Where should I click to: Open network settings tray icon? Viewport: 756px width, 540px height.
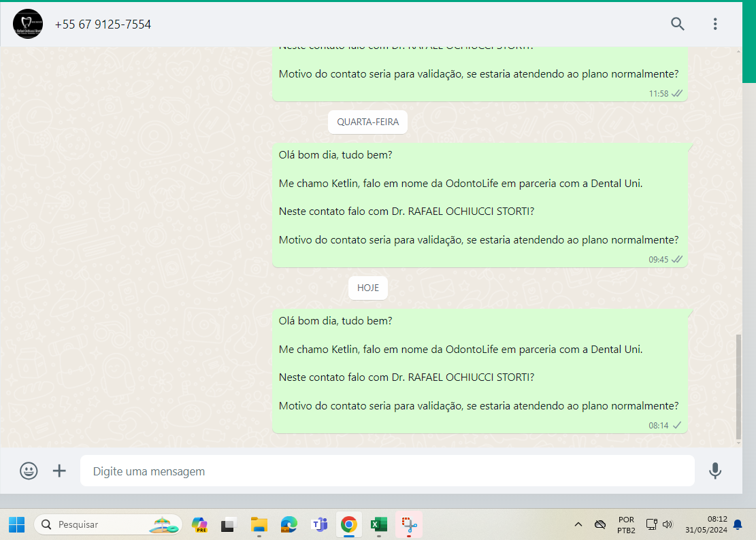(651, 524)
